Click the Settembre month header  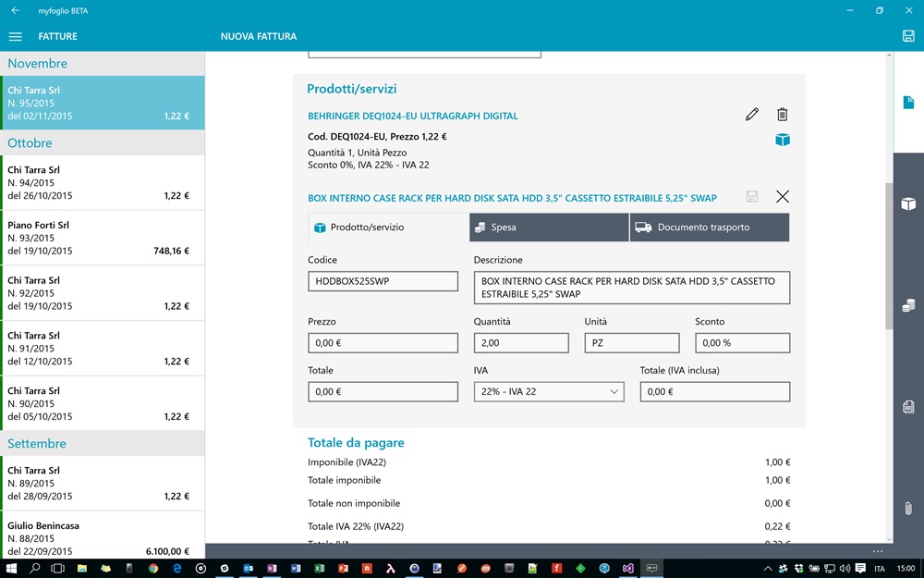[103, 444]
